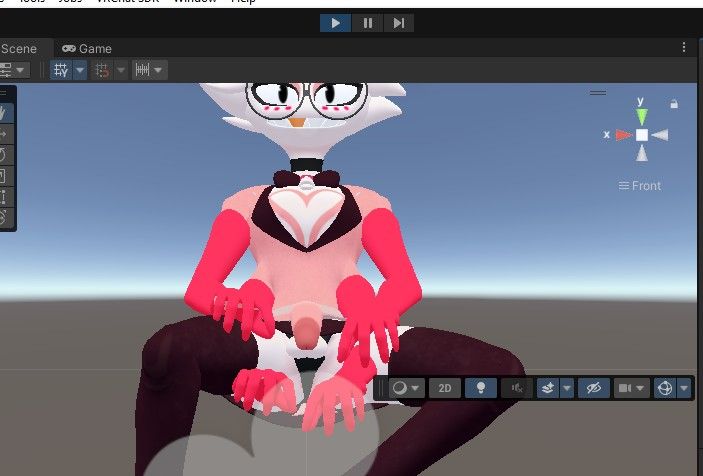Select the Scale tool

[4, 176]
